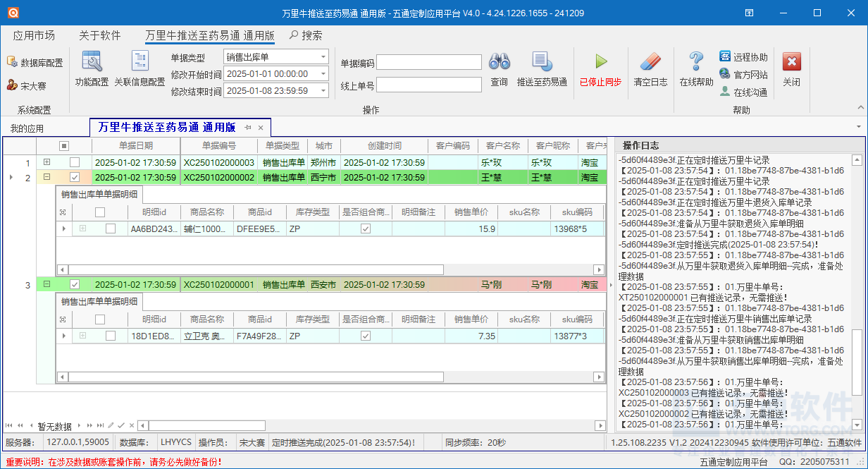
Task: Click the cancel X icon in navigator
Action: tap(130, 426)
